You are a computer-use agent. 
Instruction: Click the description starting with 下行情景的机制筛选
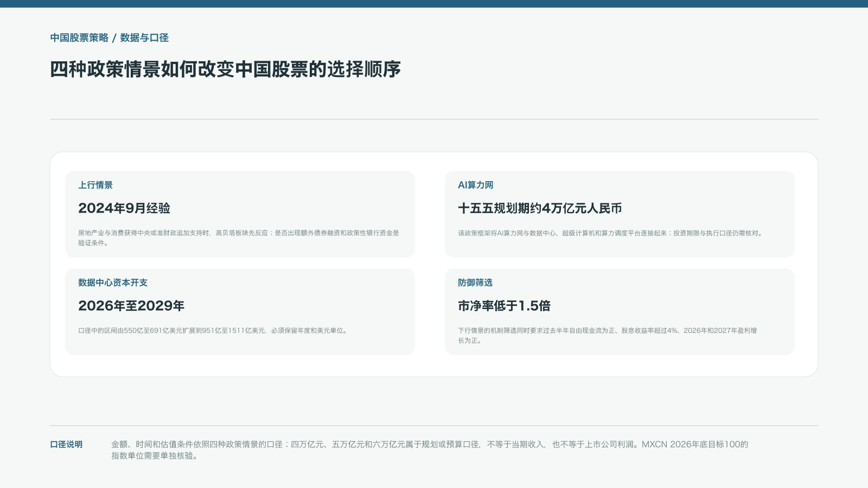click(x=608, y=336)
